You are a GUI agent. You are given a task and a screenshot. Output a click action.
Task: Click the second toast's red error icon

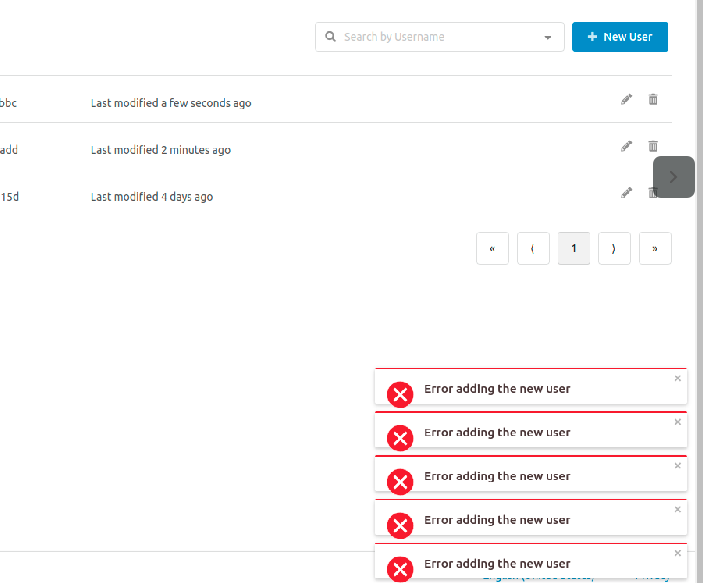click(400, 438)
